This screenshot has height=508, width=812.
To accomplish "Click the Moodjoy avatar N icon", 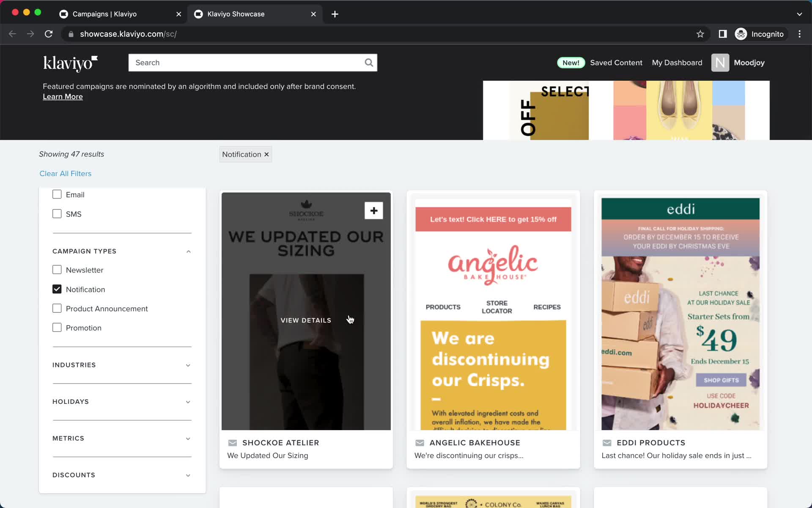I will (720, 63).
